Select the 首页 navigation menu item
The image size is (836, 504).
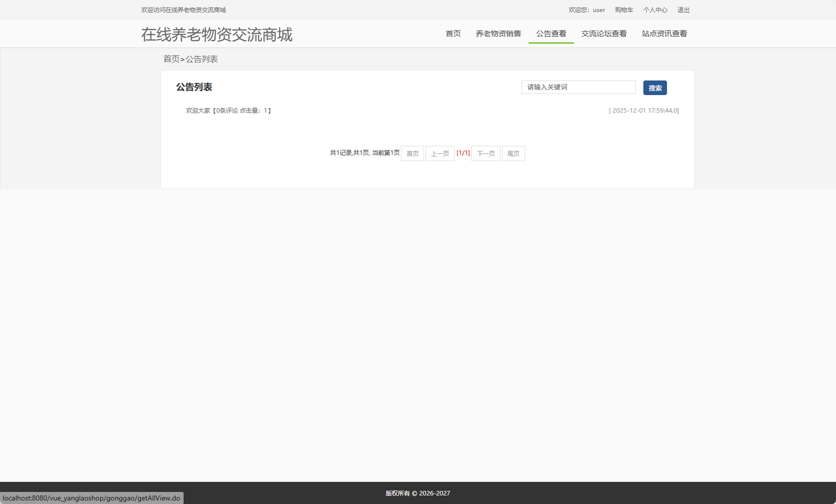point(452,34)
